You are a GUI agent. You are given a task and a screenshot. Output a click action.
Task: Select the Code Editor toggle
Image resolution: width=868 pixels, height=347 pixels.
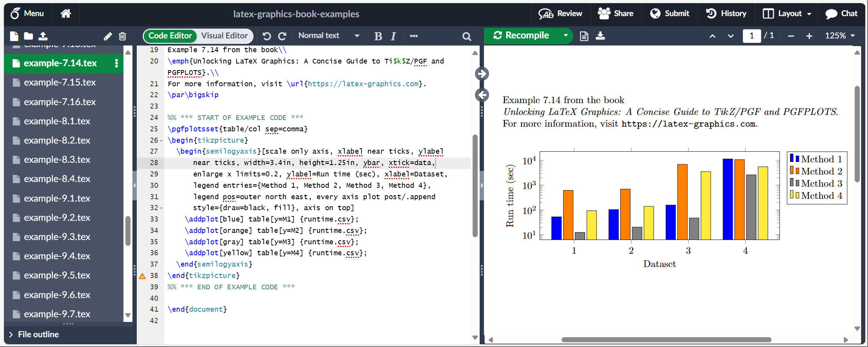(x=170, y=36)
